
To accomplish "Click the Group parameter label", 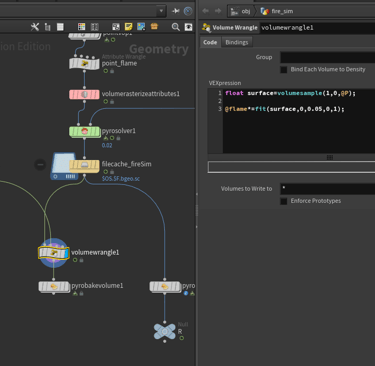I will 264,57.
